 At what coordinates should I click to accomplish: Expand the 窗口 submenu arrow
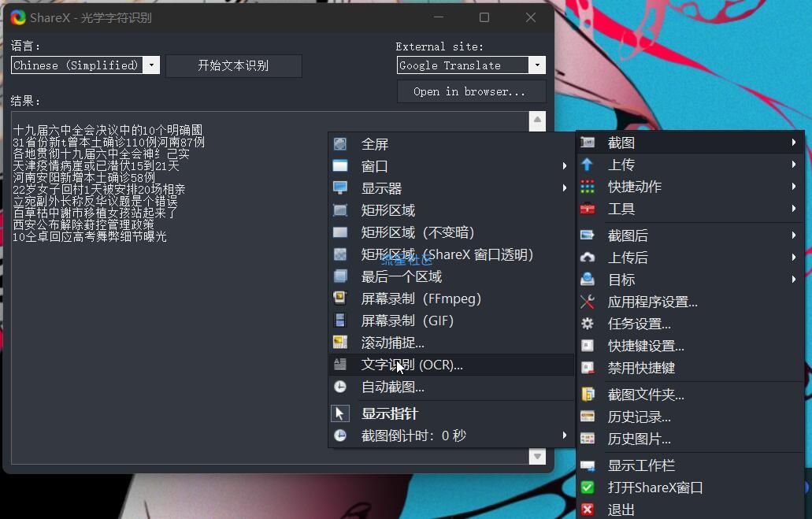(x=565, y=165)
